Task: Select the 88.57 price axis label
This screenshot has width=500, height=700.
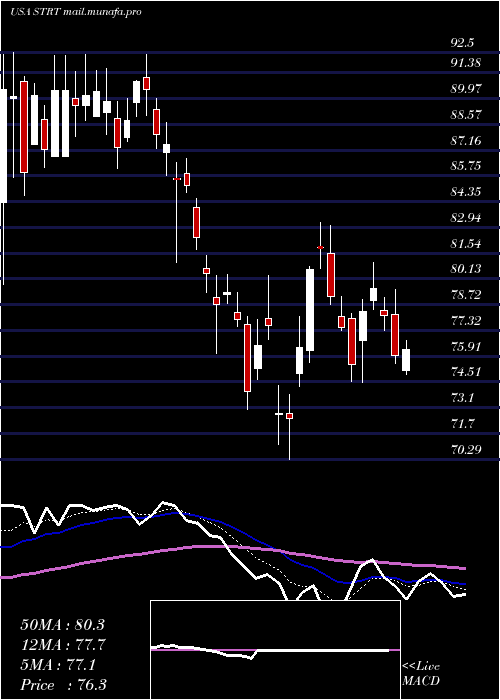Action: coord(465,115)
